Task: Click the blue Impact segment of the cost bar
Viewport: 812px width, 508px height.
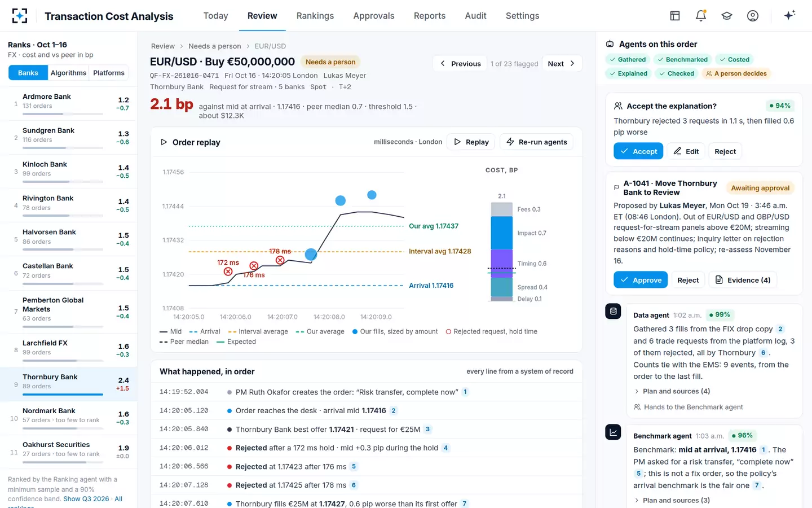Action: [501, 233]
